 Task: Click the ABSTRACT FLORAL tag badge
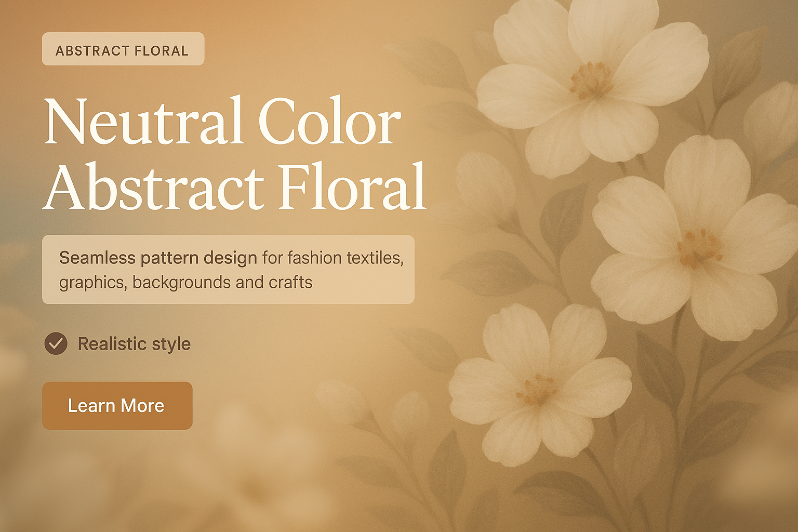(123, 49)
